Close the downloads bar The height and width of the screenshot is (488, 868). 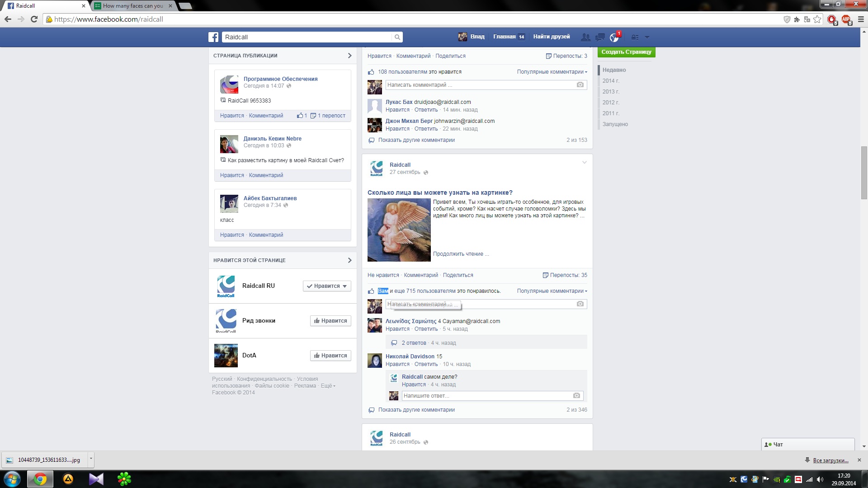click(x=859, y=460)
